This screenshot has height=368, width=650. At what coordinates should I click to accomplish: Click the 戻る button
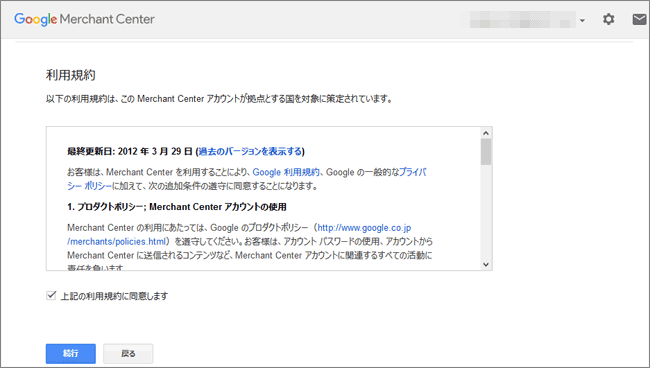pyautogui.click(x=128, y=353)
